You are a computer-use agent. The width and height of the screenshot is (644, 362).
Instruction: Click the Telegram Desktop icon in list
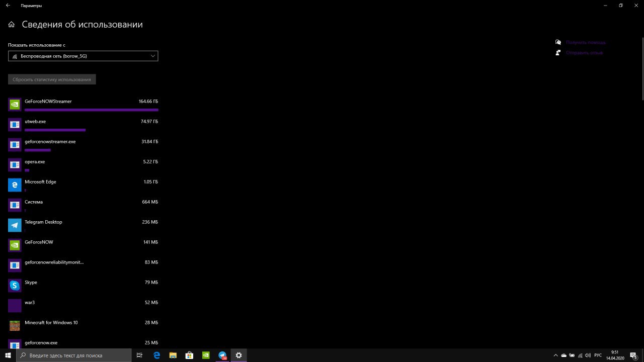pos(15,225)
